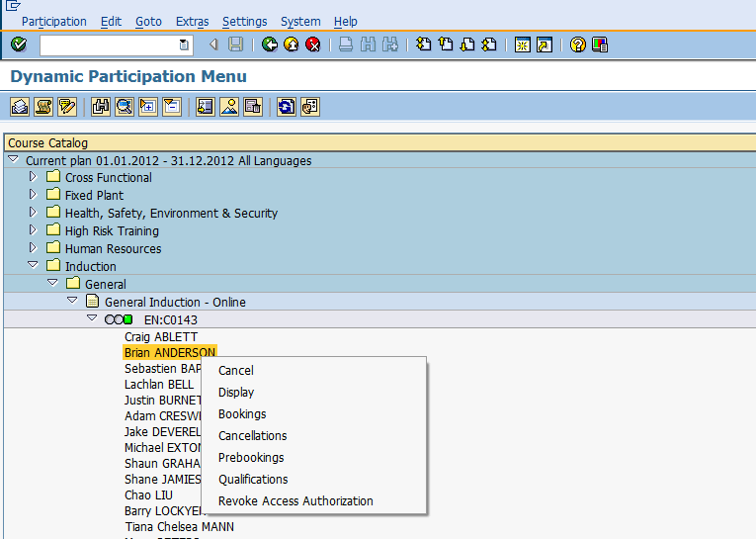
Task: Open the Help menu
Action: [345, 22]
